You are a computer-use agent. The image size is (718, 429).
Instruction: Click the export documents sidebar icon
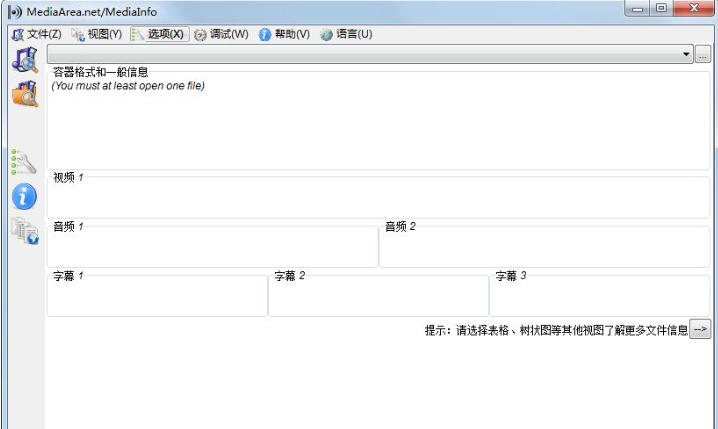click(x=25, y=231)
